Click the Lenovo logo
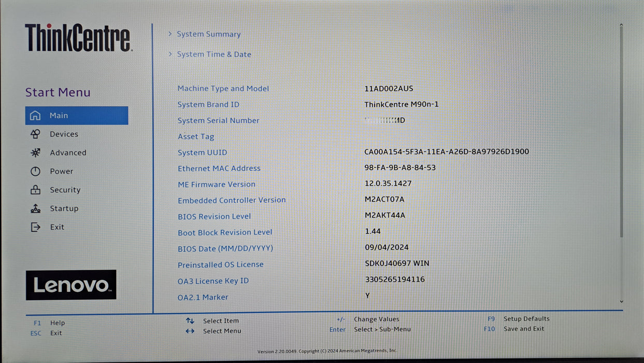This screenshot has width=644, height=363. (x=71, y=285)
